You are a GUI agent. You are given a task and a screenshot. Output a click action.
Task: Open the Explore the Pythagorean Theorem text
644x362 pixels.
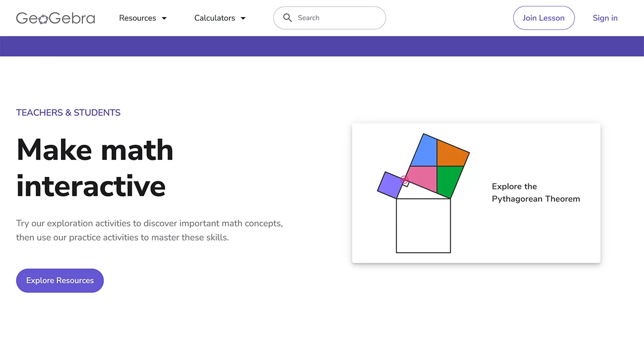tap(535, 193)
